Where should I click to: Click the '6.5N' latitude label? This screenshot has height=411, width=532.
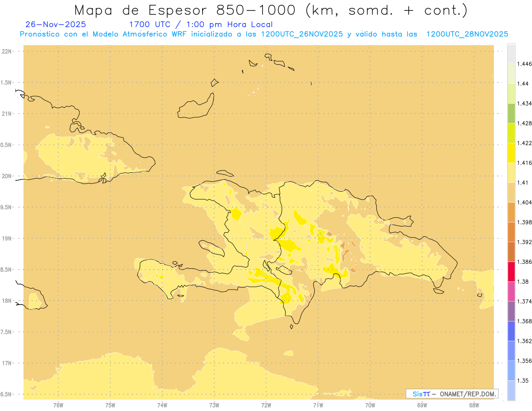[x=7, y=395]
